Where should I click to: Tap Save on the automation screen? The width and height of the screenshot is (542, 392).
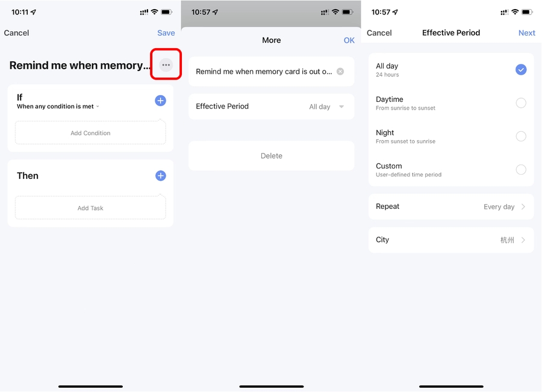tap(166, 33)
